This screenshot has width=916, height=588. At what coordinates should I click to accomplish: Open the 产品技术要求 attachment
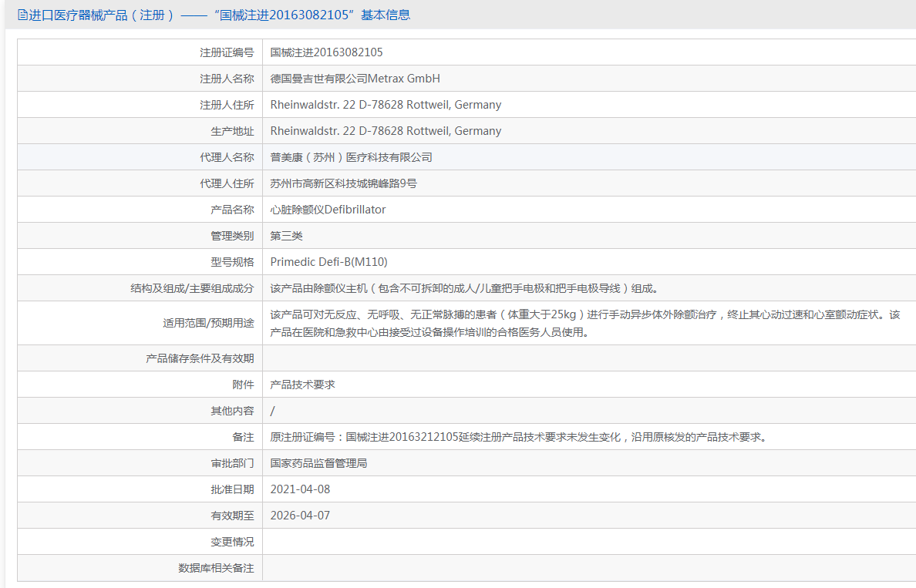coord(302,385)
